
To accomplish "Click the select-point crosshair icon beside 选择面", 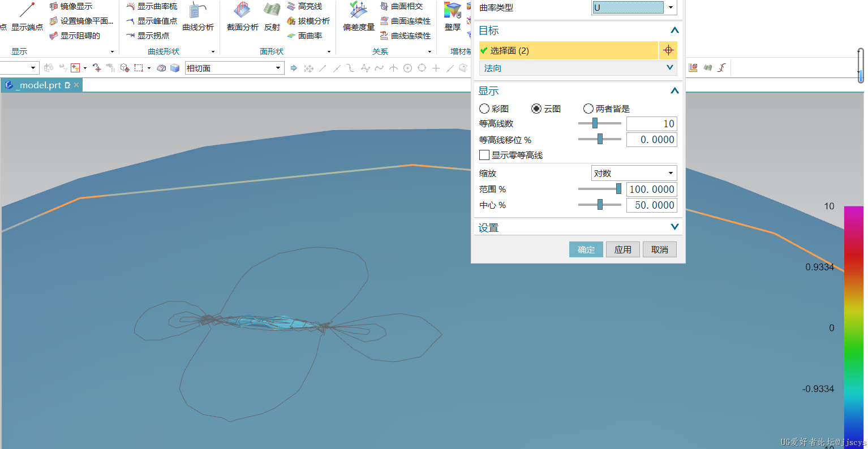I will pyautogui.click(x=668, y=50).
